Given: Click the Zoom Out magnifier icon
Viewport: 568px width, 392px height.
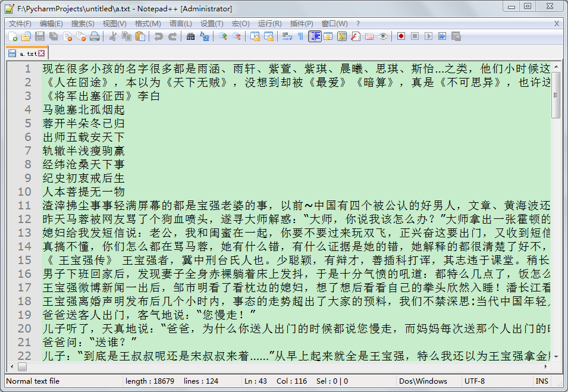Looking at the screenshot, I should coord(237,37).
